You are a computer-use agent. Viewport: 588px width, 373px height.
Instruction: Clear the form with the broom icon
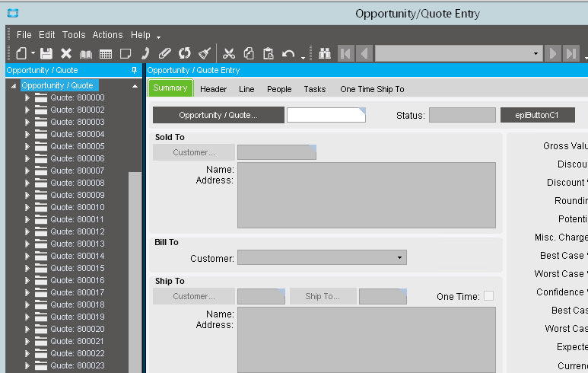[x=205, y=53]
